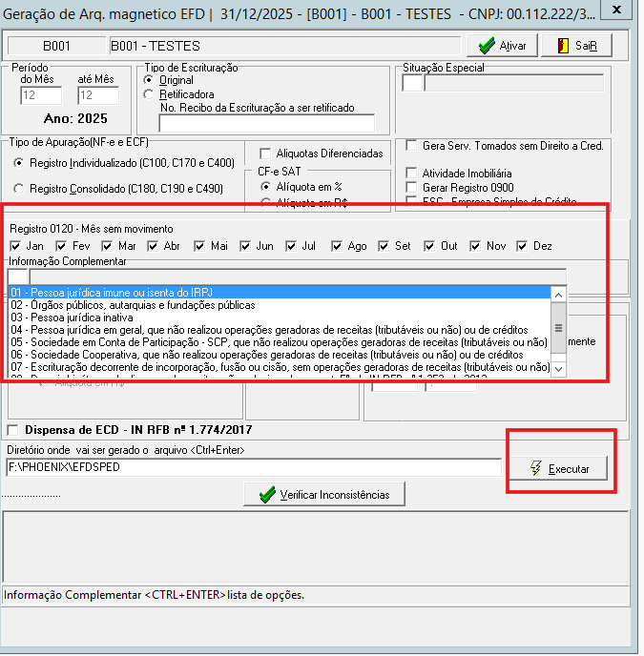Viewport: 644px width, 656px height.
Task: Uncheck the Set month checkbox
Action: pos(384,246)
